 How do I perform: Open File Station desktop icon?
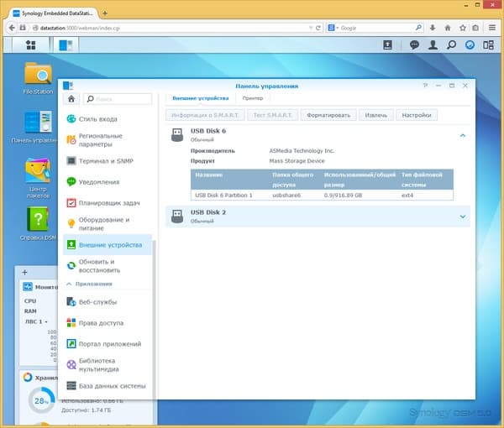tap(38, 78)
